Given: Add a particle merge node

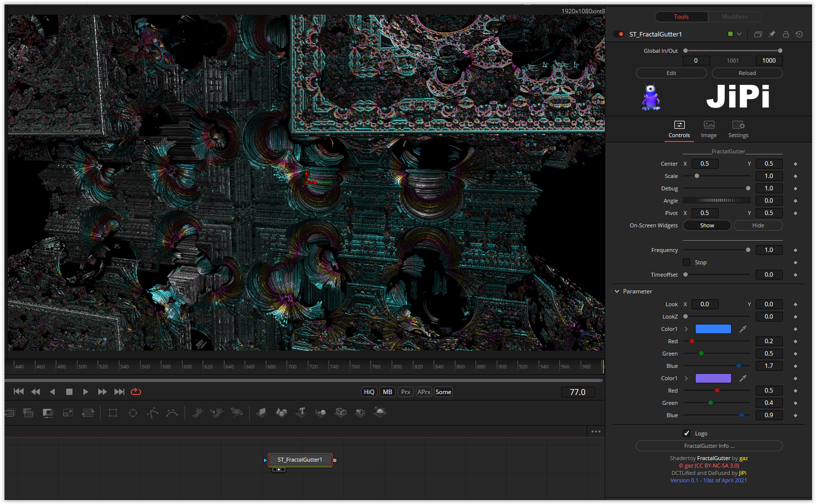Looking at the screenshot, I should click(x=217, y=413).
